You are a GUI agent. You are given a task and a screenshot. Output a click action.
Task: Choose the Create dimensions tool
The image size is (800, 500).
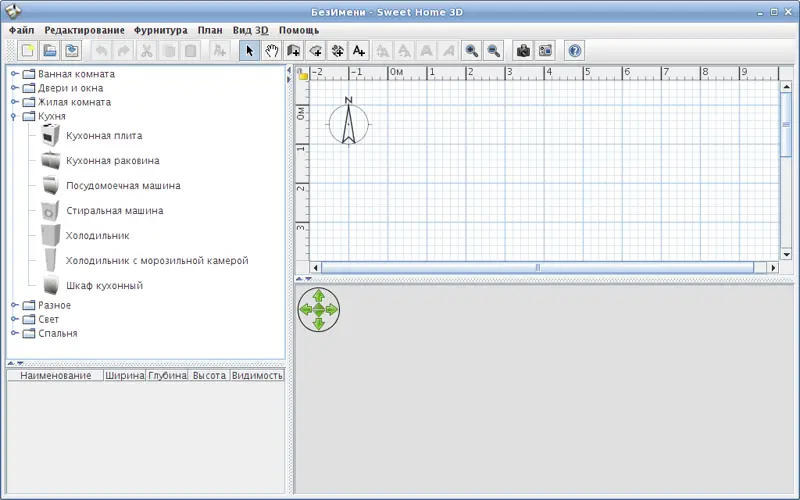click(337, 51)
